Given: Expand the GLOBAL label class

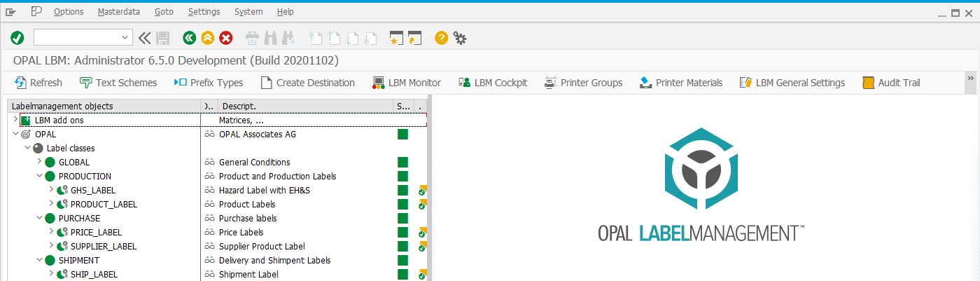Looking at the screenshot, I should click(x=39, y=162).
